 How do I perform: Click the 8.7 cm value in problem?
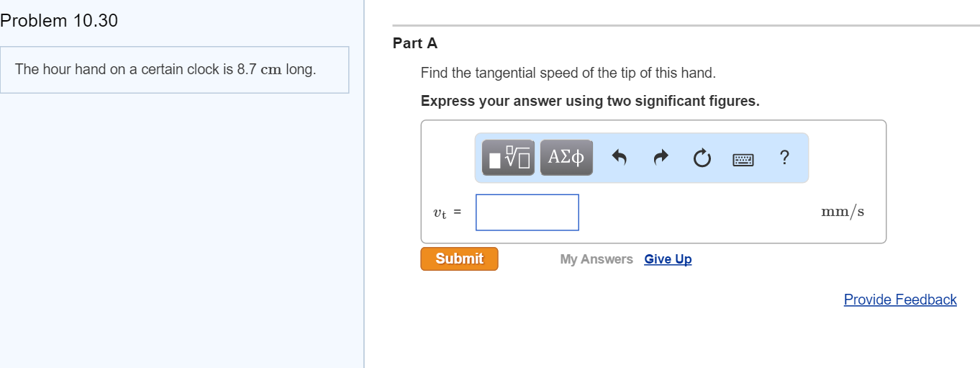tap(258, 70)
